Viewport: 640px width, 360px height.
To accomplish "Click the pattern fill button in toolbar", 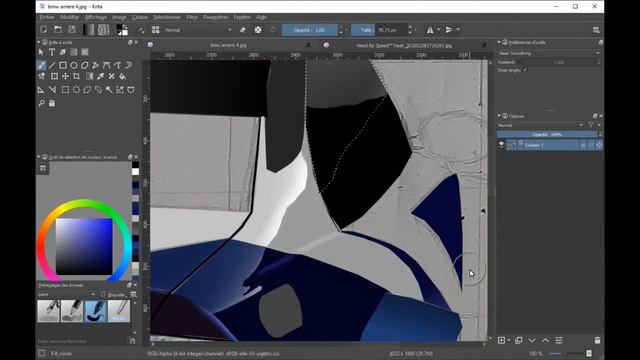I will (x=104, y=30).
